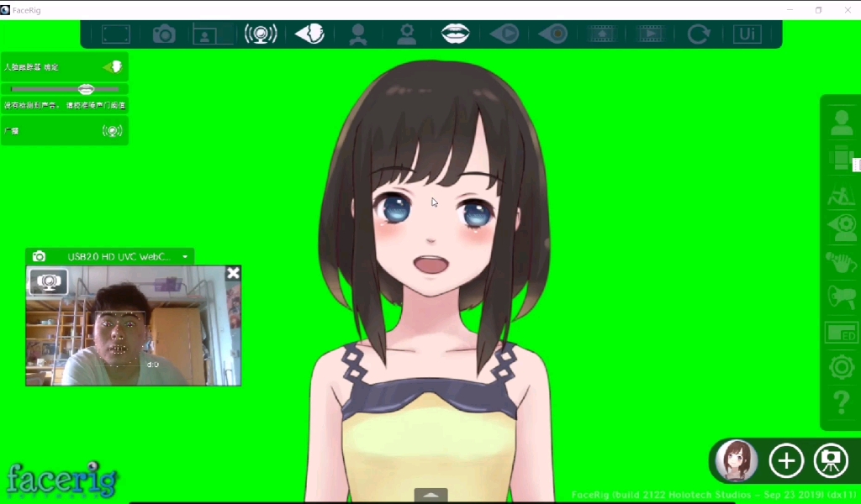Click the camera on tripod button
Image resolution: width=861 pixels, height=504 pixels.
[x=831, y=460]
